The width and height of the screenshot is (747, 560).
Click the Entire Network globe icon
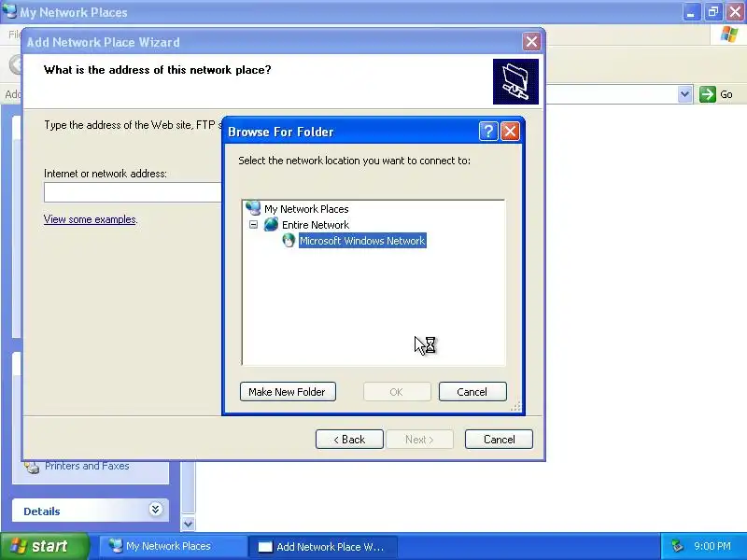(271, 224)
